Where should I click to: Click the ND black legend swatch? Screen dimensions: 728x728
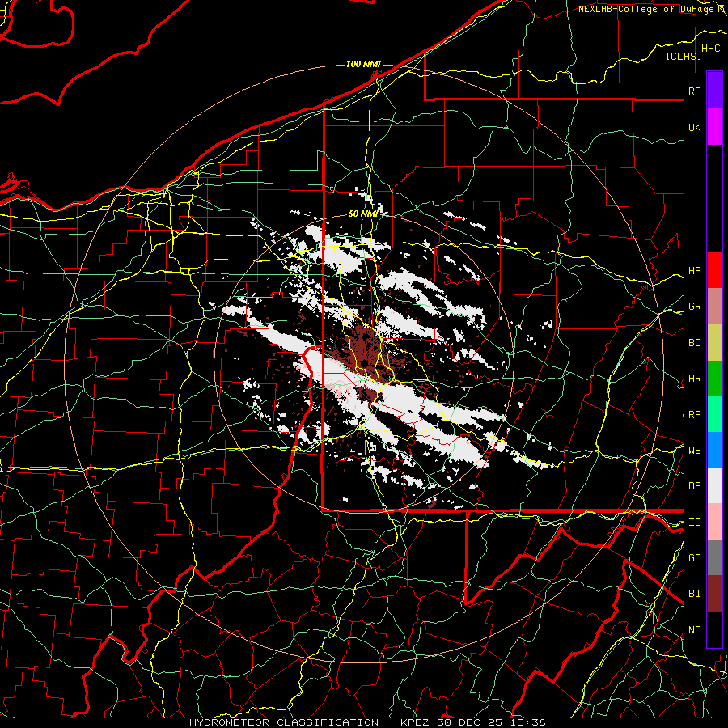(x=714, y=629)
